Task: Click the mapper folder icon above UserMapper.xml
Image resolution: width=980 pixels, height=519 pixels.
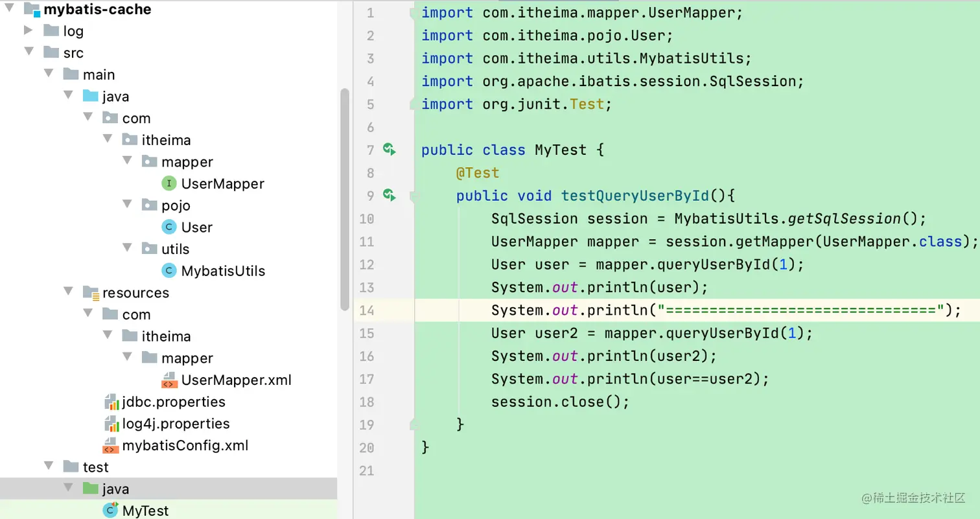Action: pos(150,358)
